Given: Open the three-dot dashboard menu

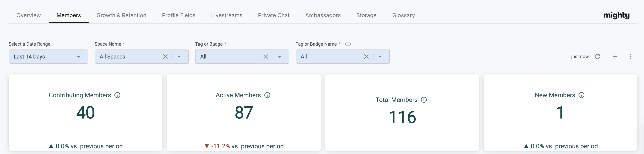Looking at the screenshot, I should coord(630,57).
